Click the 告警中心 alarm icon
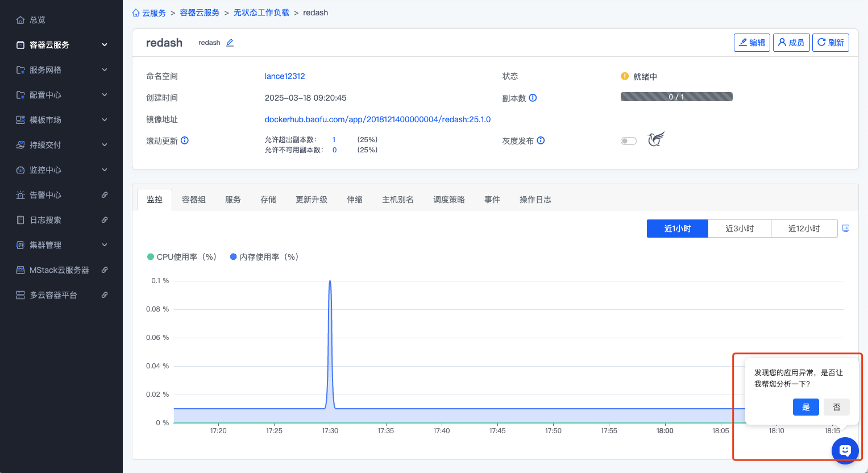Screen dimensions: 868x473 pos(20,195)
